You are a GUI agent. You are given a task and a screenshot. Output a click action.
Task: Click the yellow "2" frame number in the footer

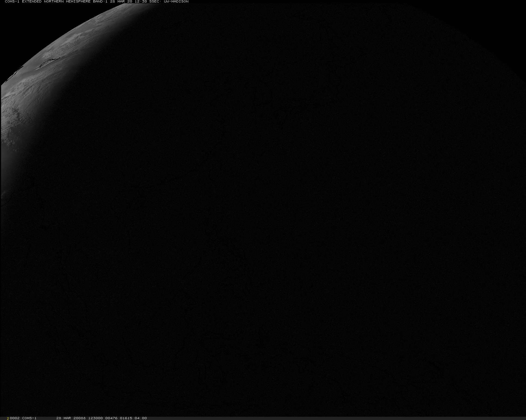point(8,418)
